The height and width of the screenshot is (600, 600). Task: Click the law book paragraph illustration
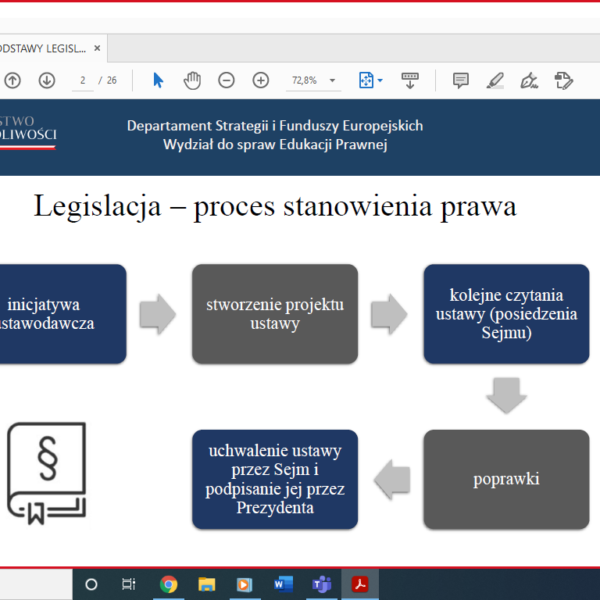point(47,473)
